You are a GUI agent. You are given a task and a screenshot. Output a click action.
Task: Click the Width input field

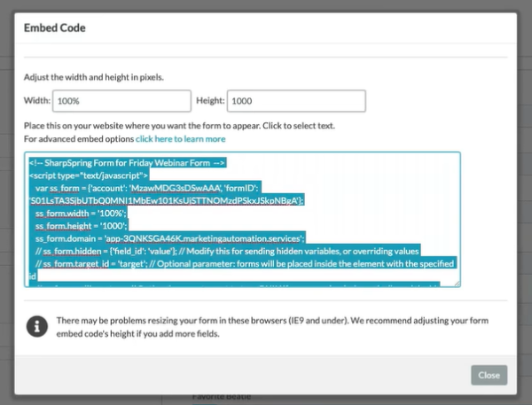tap(121, 101)
